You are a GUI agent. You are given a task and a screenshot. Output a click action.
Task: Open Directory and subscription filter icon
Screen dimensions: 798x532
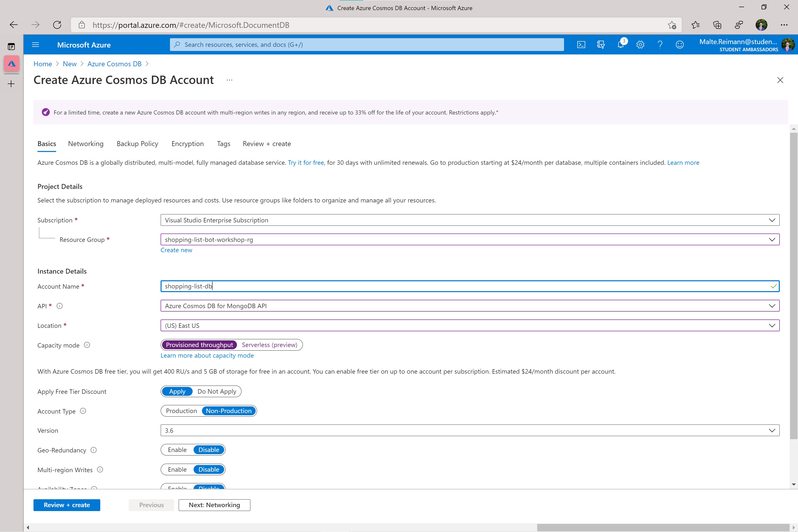[x=601, y=44]
